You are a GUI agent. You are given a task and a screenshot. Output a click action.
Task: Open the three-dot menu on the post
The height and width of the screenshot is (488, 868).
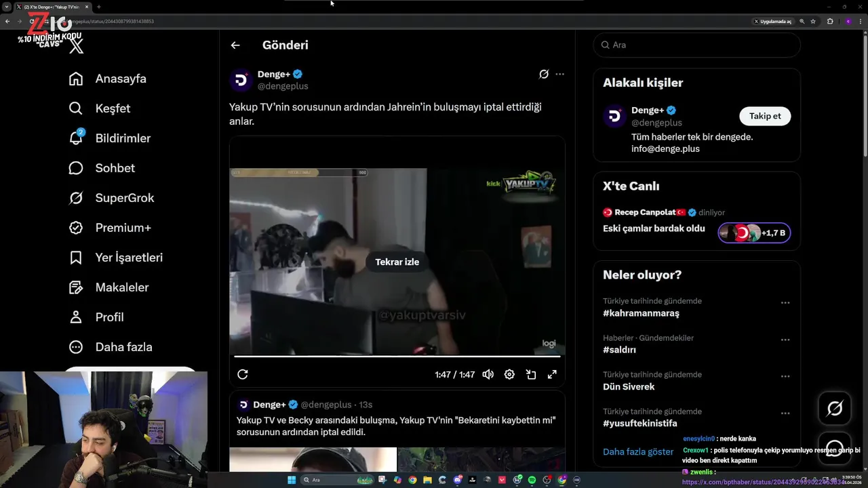[x=559, y=74]
